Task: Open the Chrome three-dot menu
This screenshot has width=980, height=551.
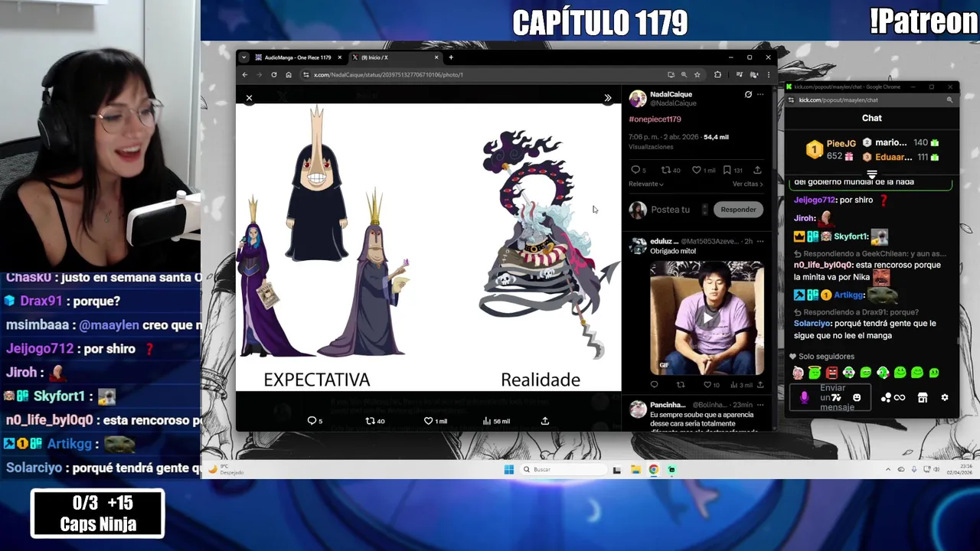Action: [x=769, y=75]
